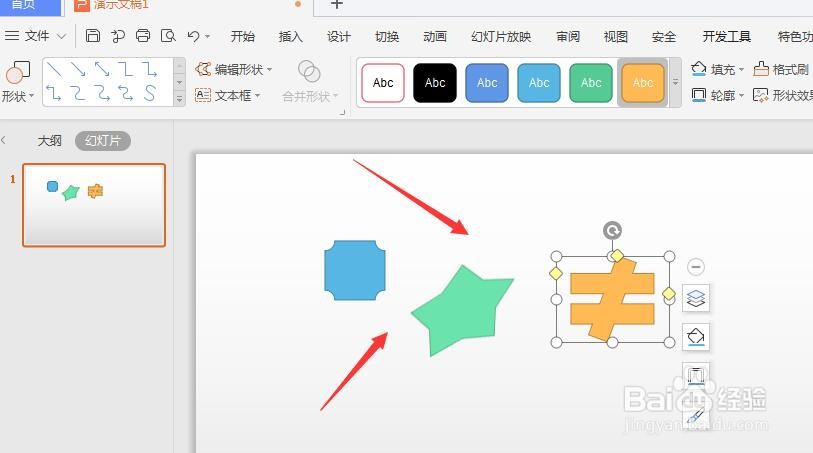Screen dimensions: 813x453
Task: Open the undo history dropdown arrow
Action: click(x=207, y=36)
